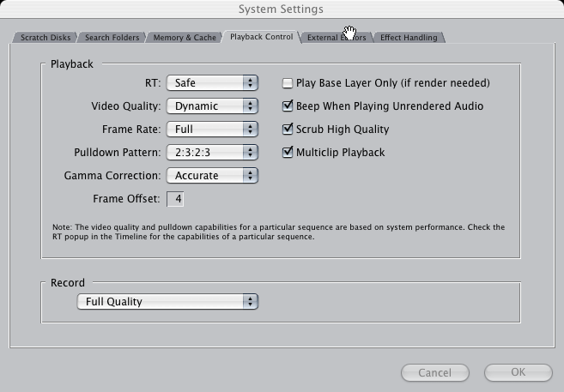The image size is (564, 392).
Task: Open the RT popup set to Safe
Action: point(212,83)
